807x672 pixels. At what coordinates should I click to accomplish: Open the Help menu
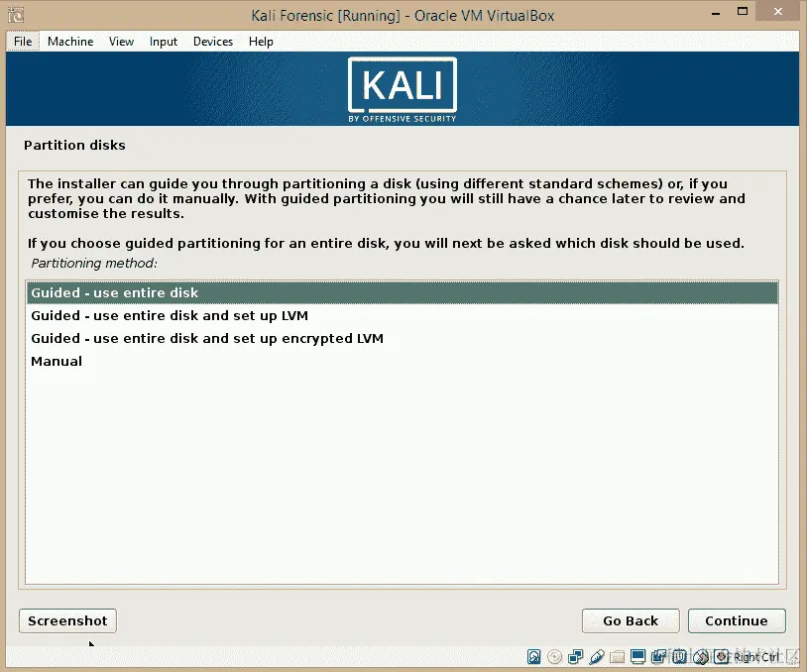261,42
